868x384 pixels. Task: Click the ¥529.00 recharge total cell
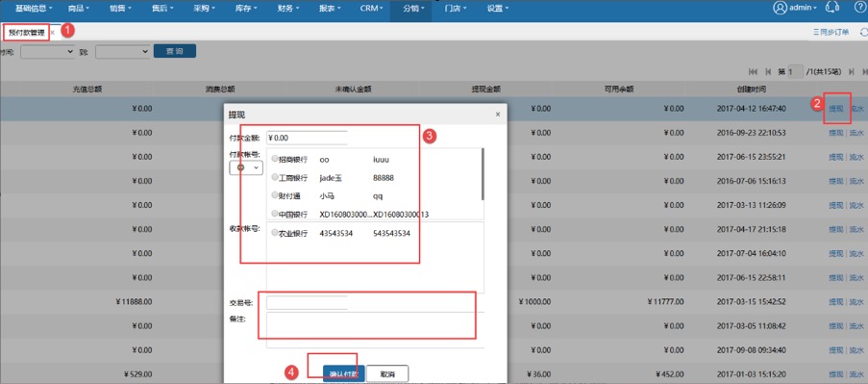click(x=137, y=374)
